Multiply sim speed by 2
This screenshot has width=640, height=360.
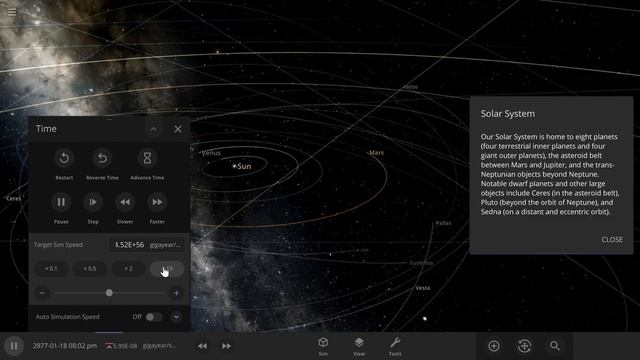[x=128, y=269]
